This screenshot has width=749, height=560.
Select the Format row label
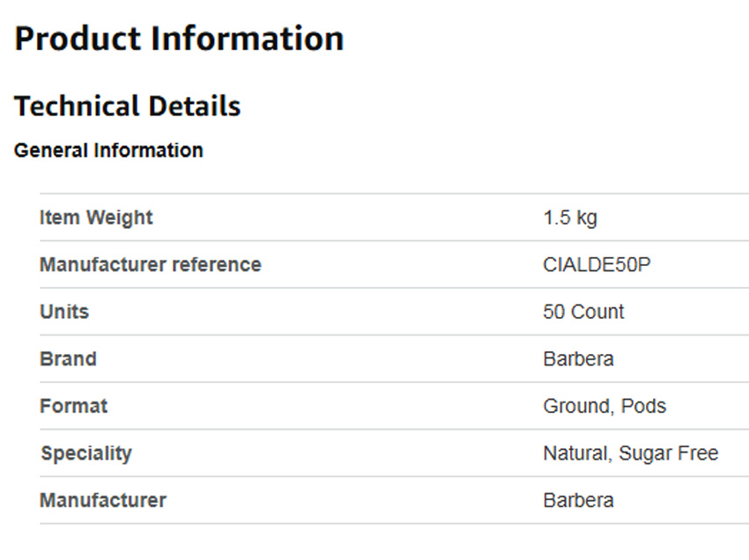click(x=73, y=406)
